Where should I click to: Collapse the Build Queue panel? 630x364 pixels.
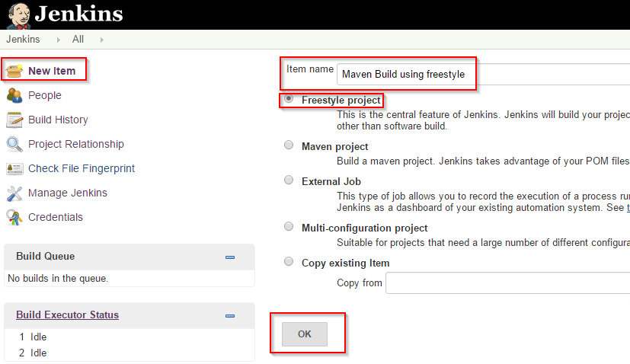pos(230,257)
